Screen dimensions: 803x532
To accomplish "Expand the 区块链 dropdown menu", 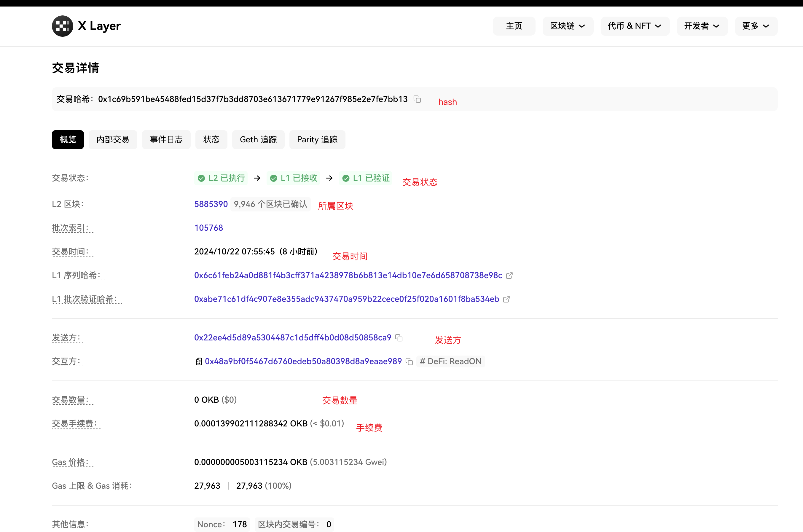I will coord(567,26).
